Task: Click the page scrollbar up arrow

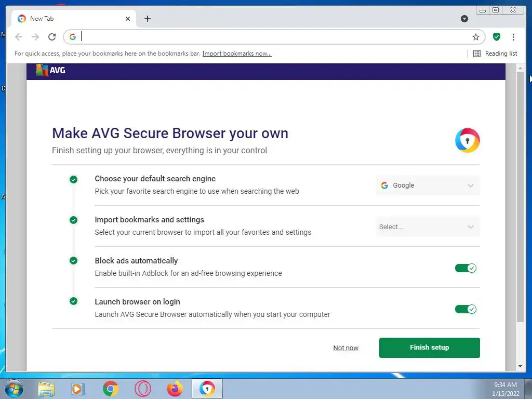Action: click(x=520, y=68)
